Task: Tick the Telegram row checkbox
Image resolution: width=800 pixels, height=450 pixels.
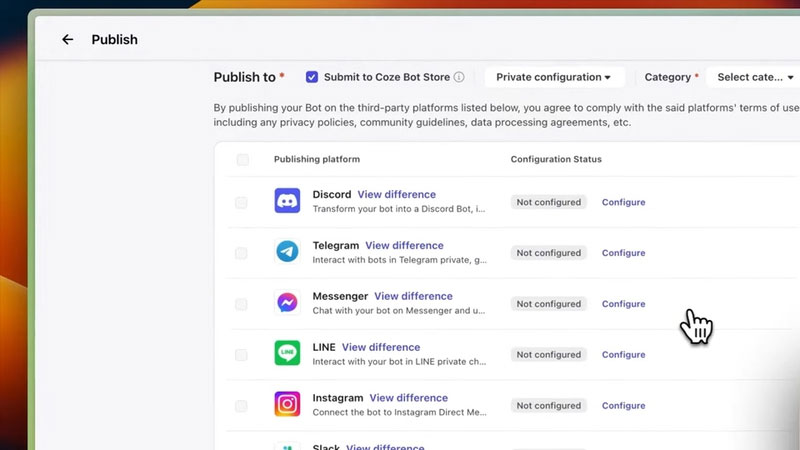Action: [241, 253]
